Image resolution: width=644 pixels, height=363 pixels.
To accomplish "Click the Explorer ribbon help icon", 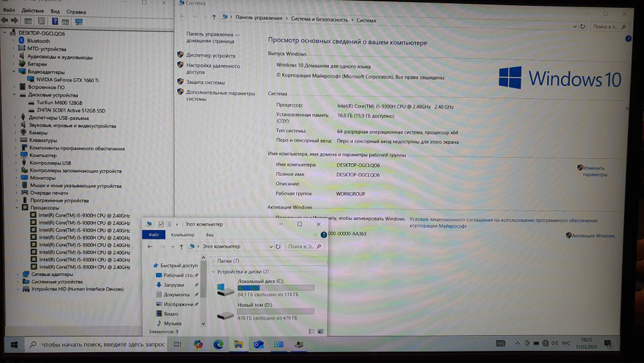I will [x=324, y=235].
